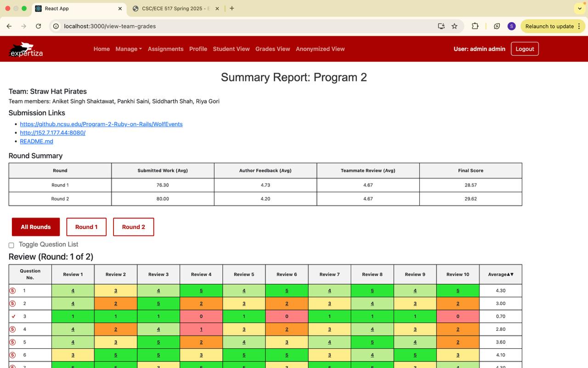
Task: Expand the Manage dropdown menu
Action: tap(129, 49)
